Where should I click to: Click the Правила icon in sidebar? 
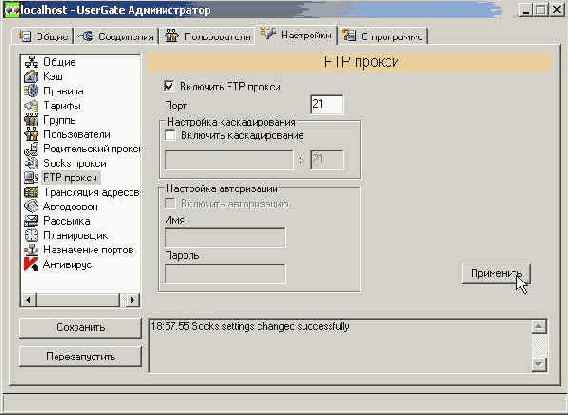coord(31,91)
